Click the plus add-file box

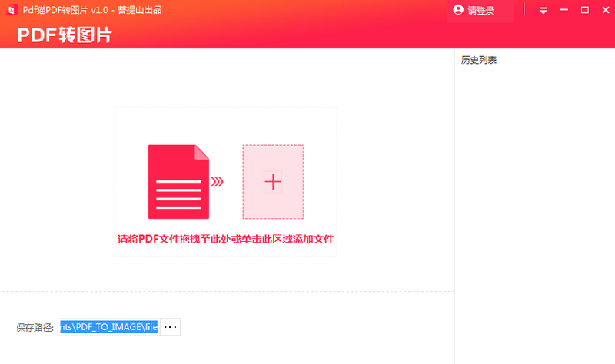point(273,182)
